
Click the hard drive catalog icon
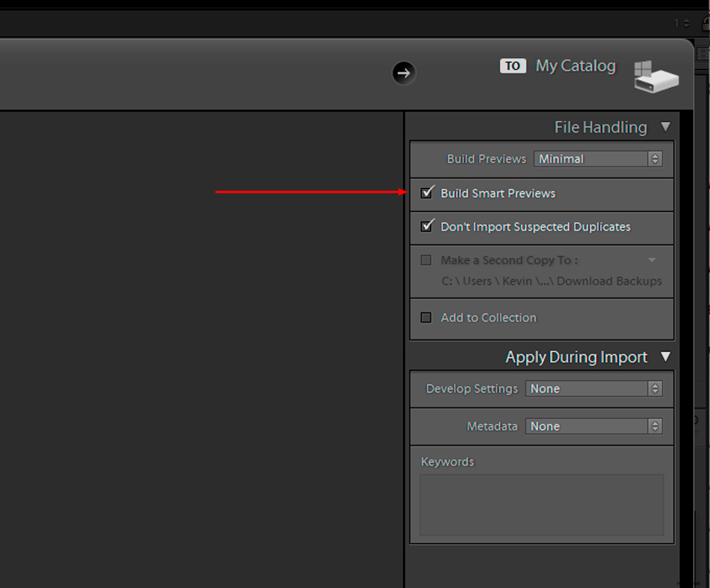click(x=657, y=77)
